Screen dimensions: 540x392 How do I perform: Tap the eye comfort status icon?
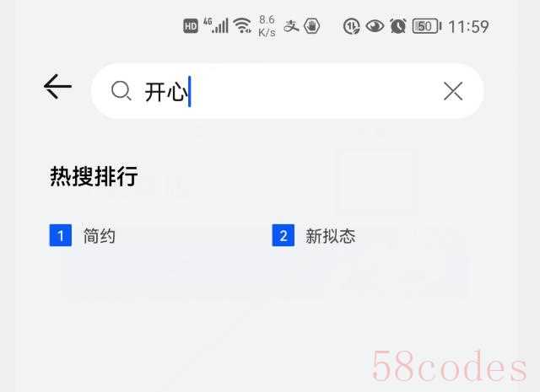[375, 26]
